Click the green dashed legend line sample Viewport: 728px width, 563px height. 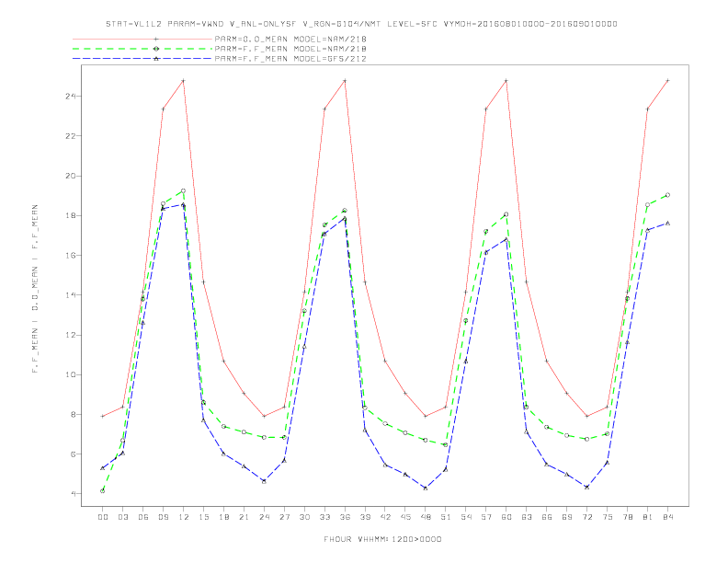(142, 49)
